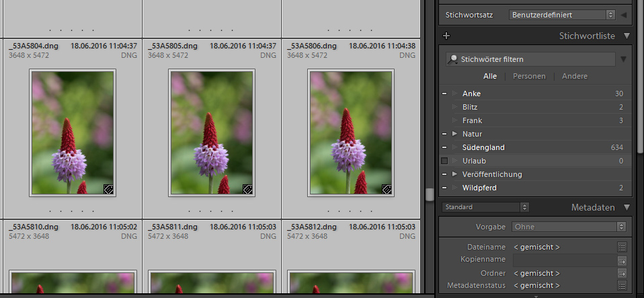The height and width of the screenshot is (298, 644).
Task: Click the right panel scrollbar
Action: point(641,76)
